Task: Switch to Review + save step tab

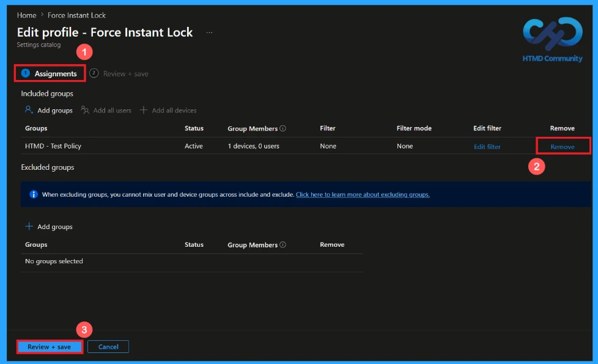Action: 119,73
